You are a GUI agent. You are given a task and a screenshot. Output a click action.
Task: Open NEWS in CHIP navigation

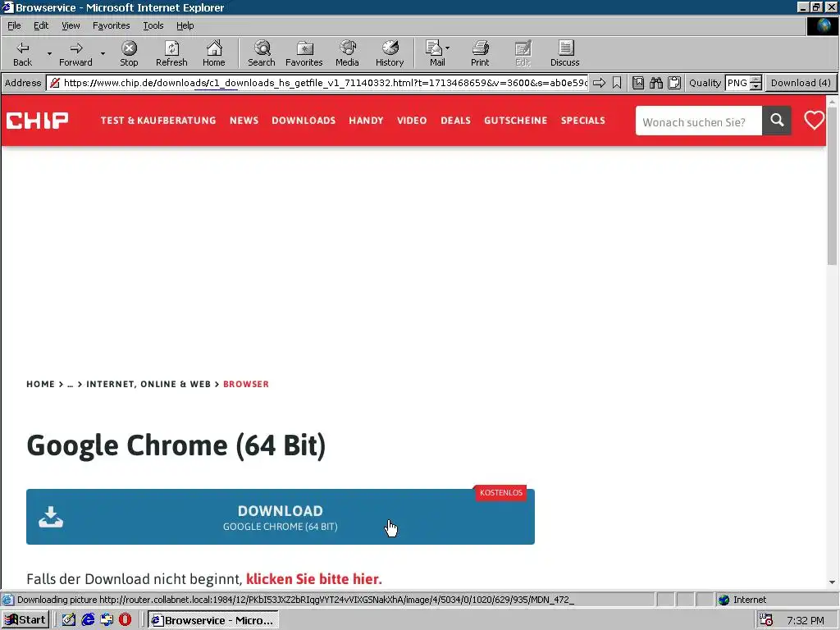tap(244, 121)
